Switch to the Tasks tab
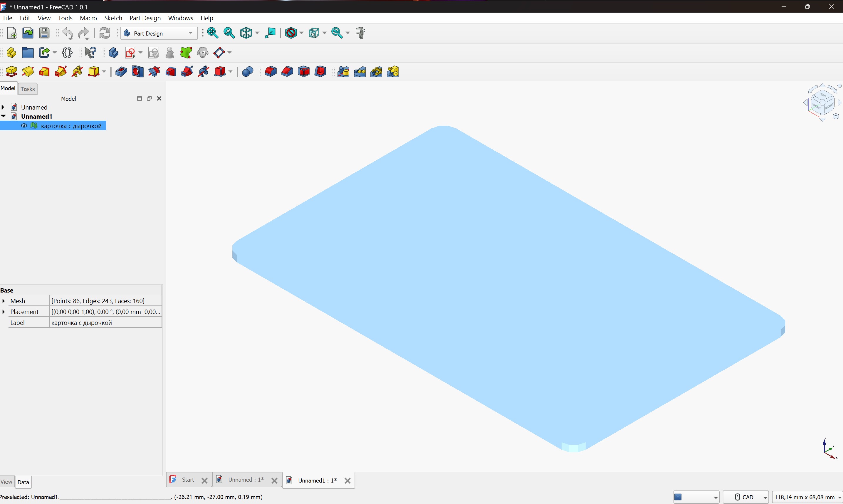The width and height of the screenshot is (843, 504). tap(28, 89)
